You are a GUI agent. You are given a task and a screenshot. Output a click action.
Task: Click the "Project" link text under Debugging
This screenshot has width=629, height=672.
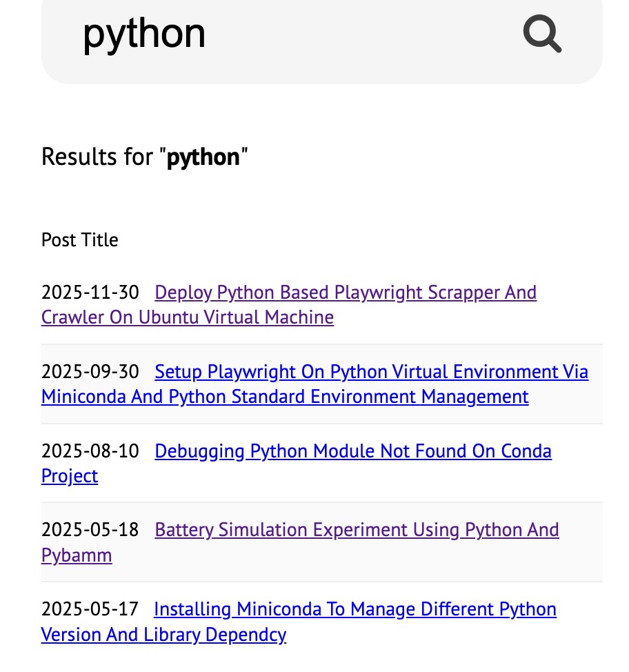(x=70, y=476)
